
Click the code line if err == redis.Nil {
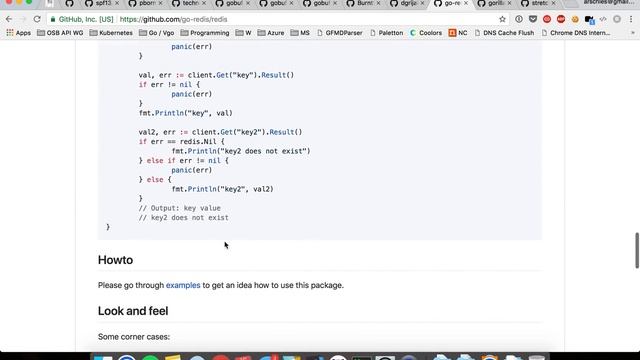click(182, 142)
